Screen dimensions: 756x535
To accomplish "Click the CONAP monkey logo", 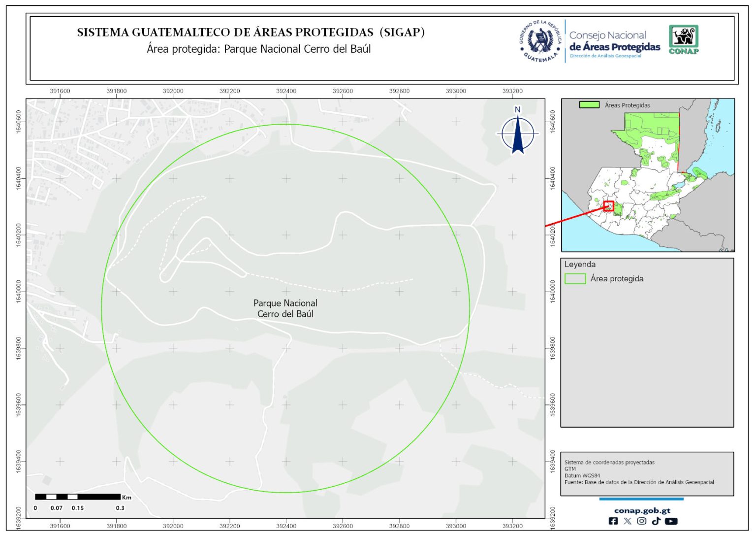I will coord(684,39).
